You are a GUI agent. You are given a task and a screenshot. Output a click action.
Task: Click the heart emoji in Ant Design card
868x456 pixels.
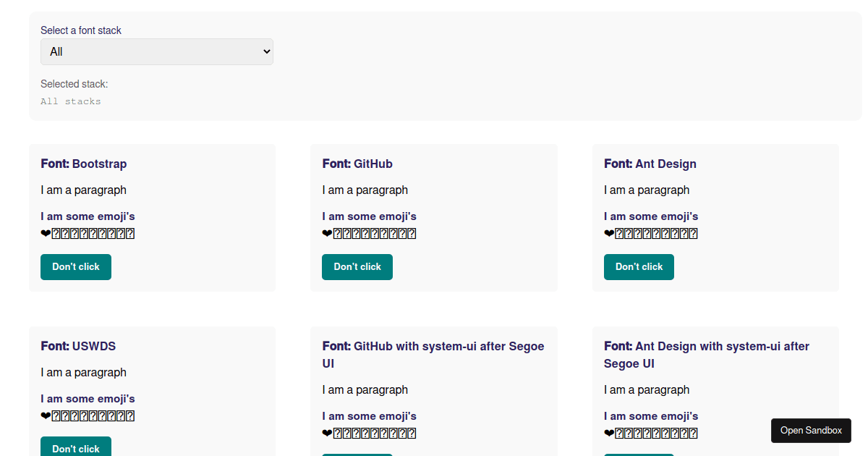coord(609,234)
